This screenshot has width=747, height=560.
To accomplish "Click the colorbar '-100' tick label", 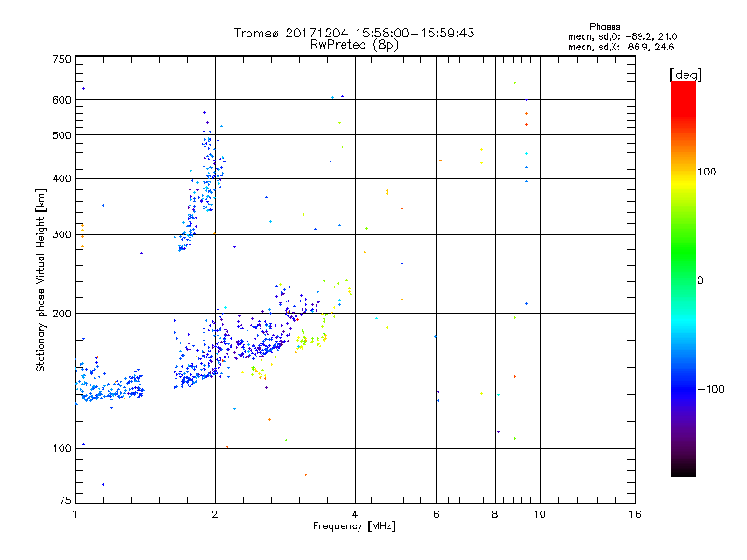I will coord(712,389).
